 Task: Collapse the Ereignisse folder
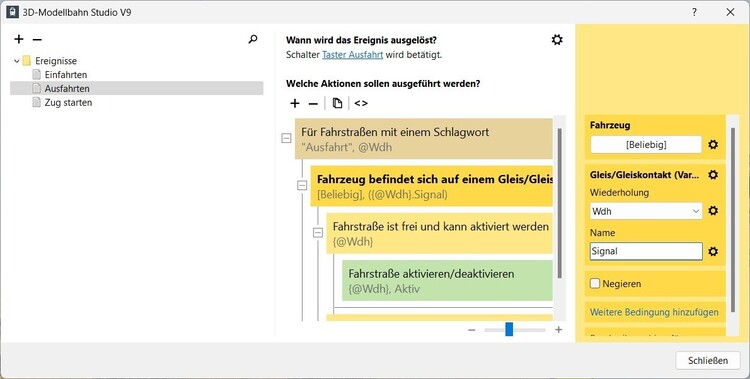tap(17, 61)
